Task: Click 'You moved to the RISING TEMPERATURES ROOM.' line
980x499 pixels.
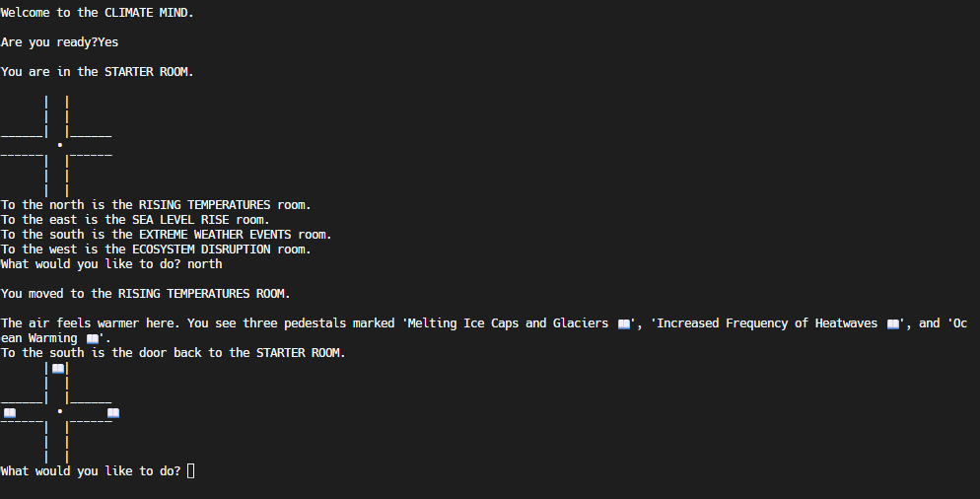Action: coord(146,294)
